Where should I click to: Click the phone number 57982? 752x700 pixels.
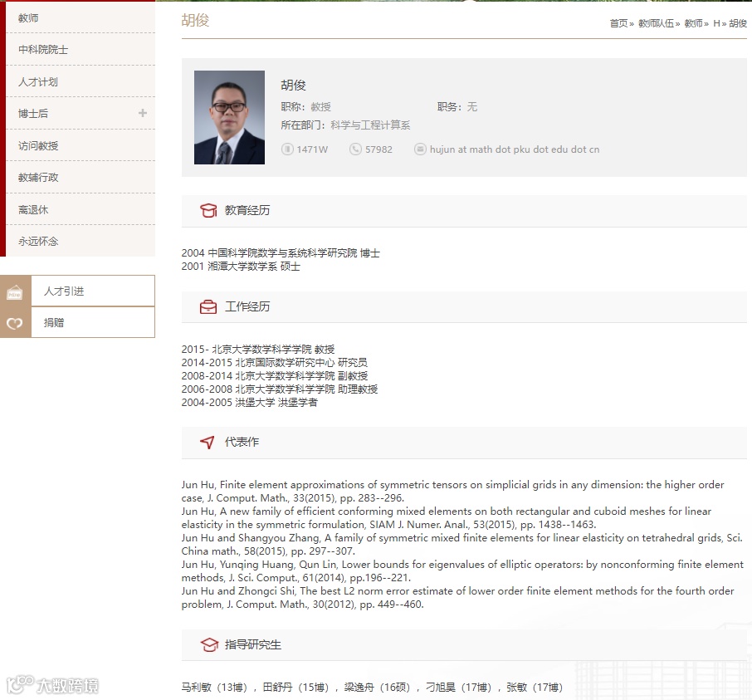coord(378,149)
